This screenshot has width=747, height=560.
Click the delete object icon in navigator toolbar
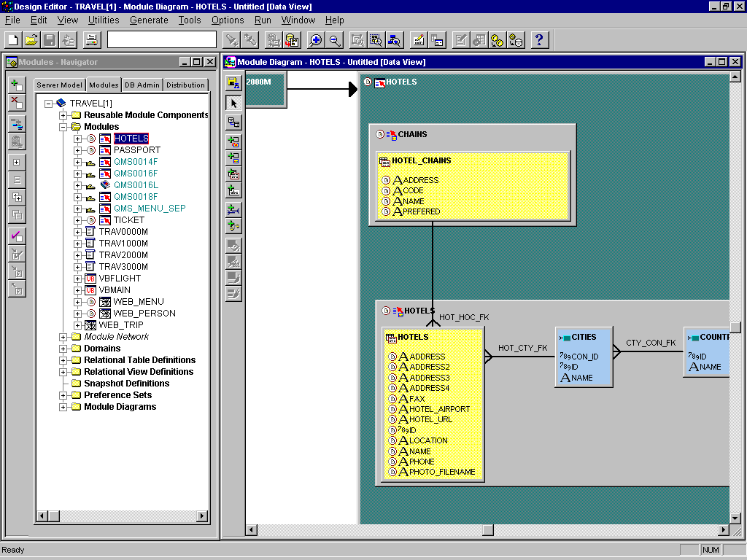16,102
